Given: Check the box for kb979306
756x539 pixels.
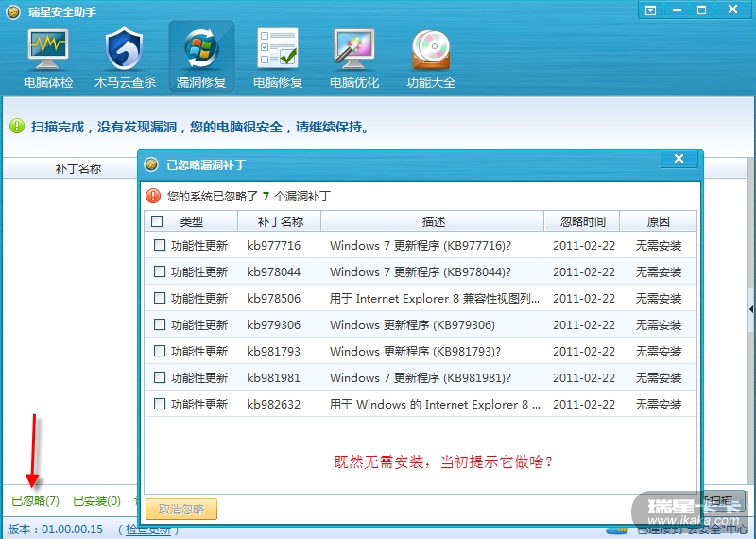Looking at the screenshot, I should point(160,324).
